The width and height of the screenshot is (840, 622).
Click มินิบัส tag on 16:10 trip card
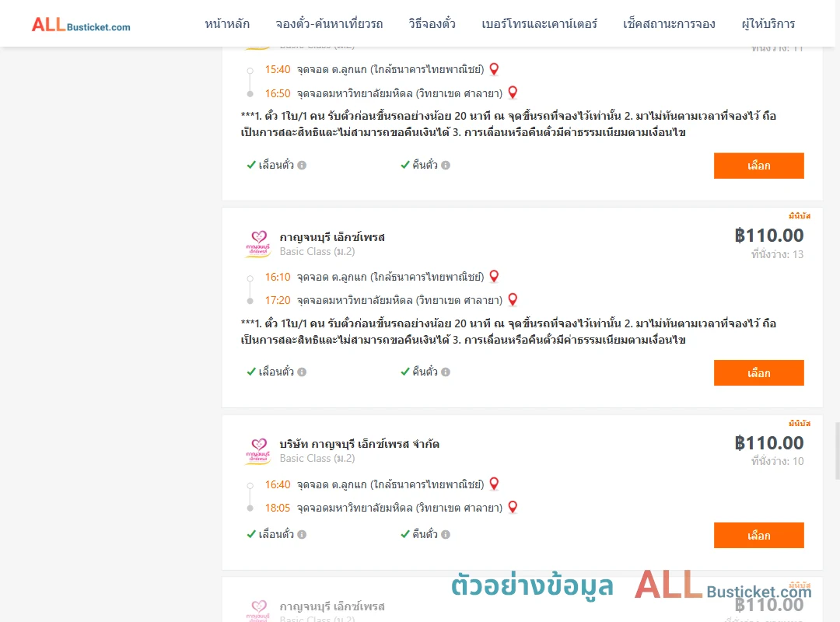(800, 215)
